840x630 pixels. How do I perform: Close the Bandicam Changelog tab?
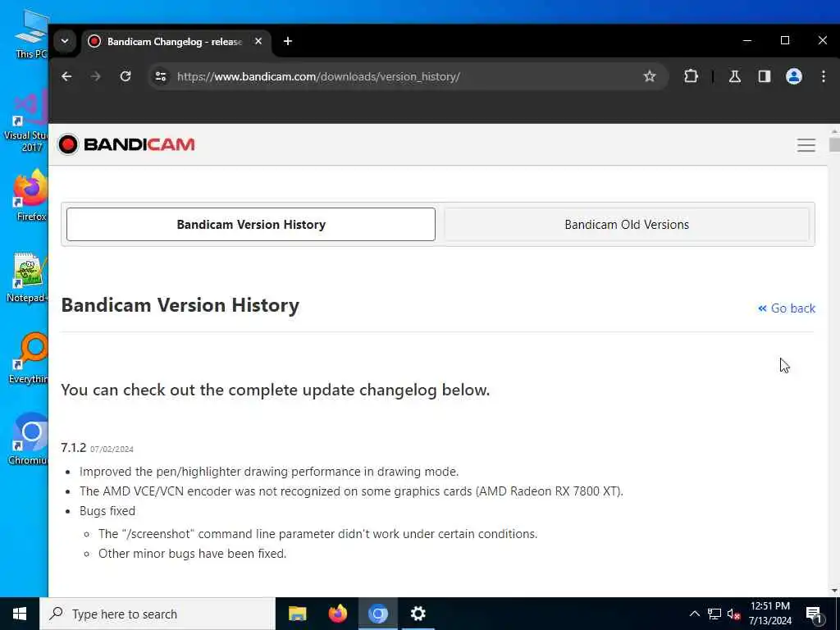coord(258,41)
